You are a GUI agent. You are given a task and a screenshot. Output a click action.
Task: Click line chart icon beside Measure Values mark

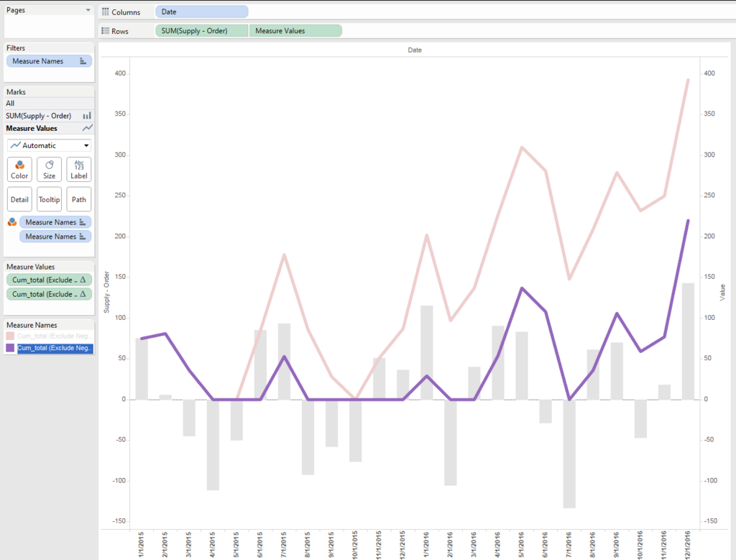[87, 128]
